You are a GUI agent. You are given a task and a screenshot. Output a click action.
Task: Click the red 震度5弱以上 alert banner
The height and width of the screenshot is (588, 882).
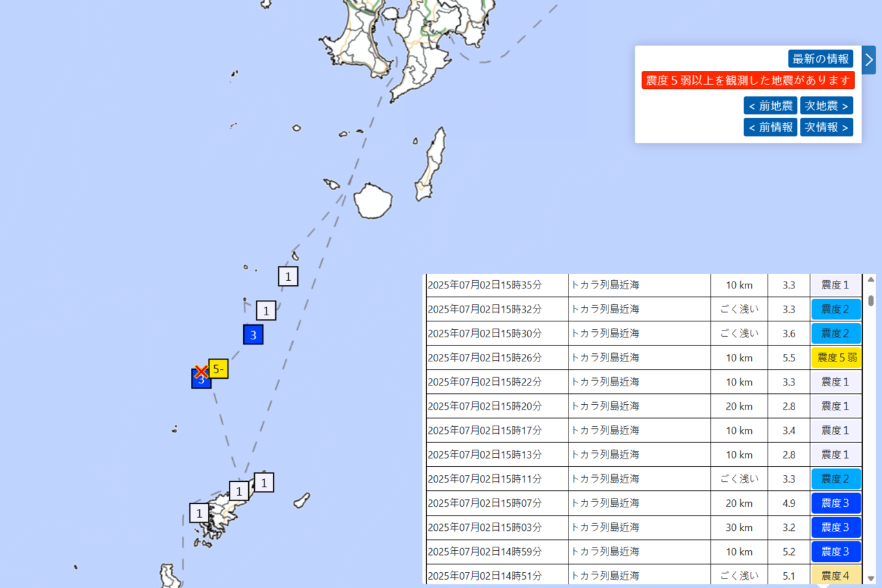(x=748, y=81)
